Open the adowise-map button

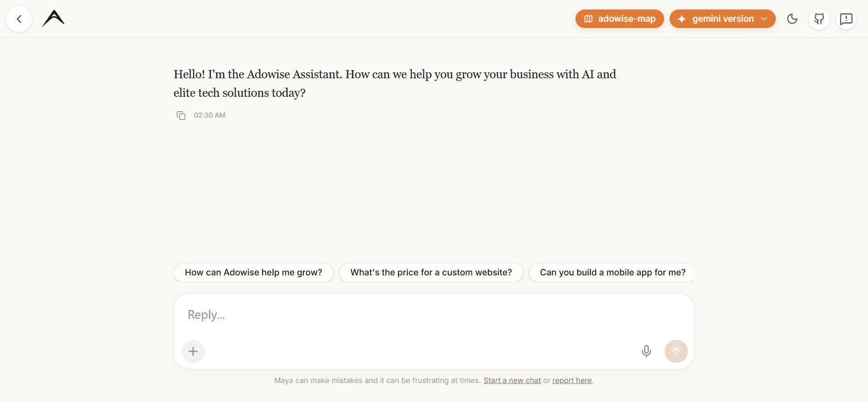coord(619,19)
